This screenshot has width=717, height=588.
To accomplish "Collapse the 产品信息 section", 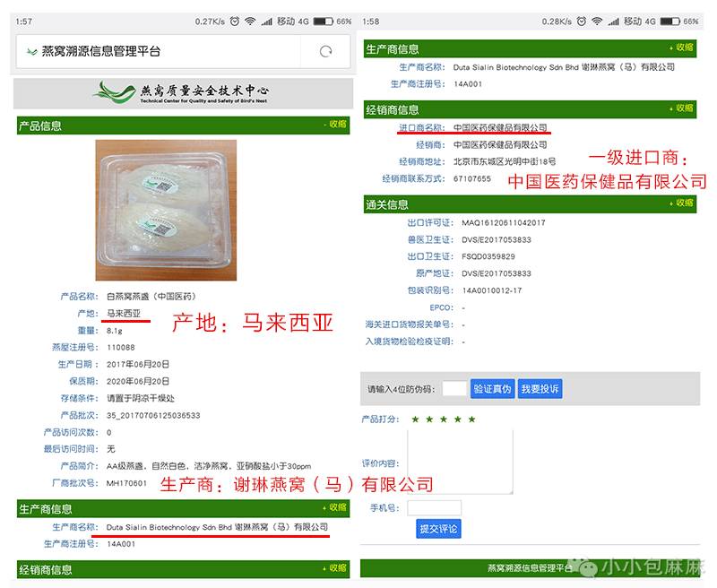I will (x=335, y=125).
